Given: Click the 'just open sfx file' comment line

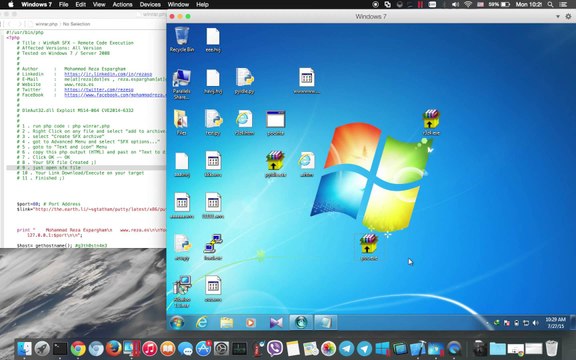Looking at the screenshot, I should [86, 168].
